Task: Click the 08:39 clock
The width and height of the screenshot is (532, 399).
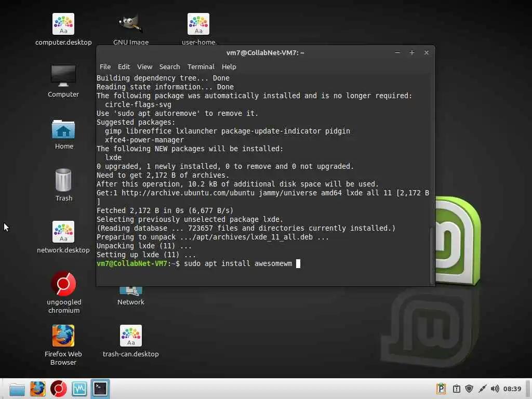Action: (512, 389)
